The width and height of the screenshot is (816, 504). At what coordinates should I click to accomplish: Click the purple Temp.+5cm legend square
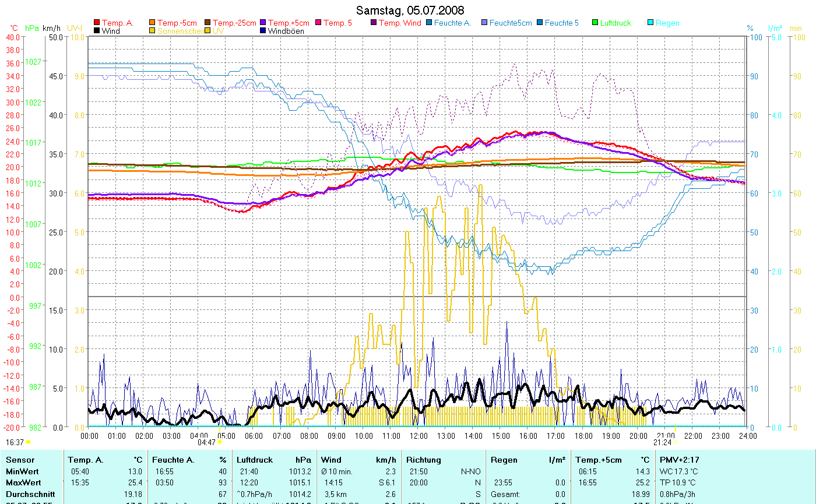click(263, 23)
